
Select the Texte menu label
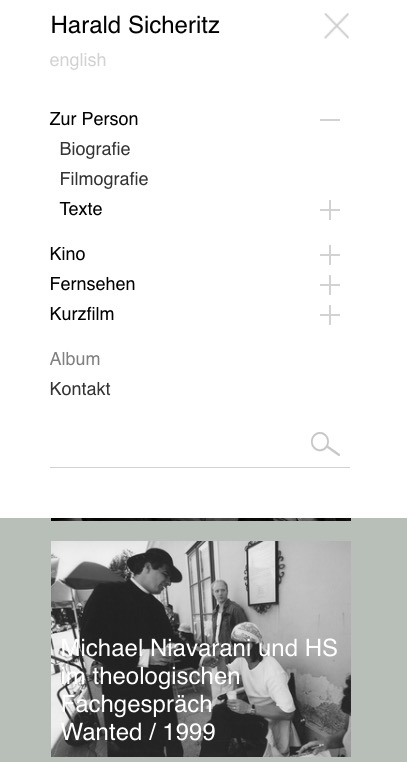click(81, 209)
